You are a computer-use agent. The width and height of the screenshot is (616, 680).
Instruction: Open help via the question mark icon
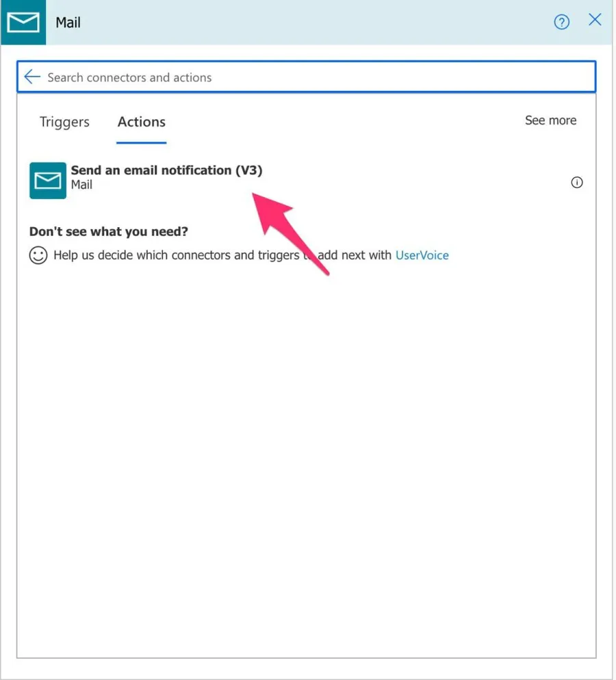pos(561,23)
